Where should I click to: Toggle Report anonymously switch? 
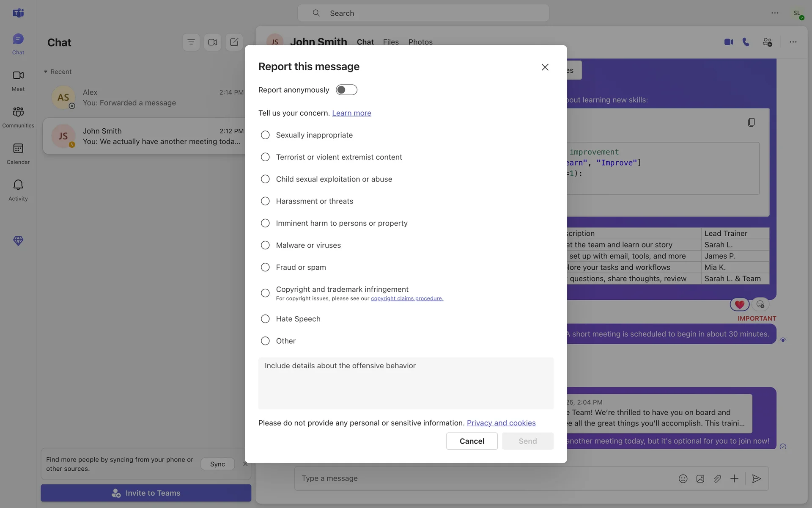pos(346,90)
